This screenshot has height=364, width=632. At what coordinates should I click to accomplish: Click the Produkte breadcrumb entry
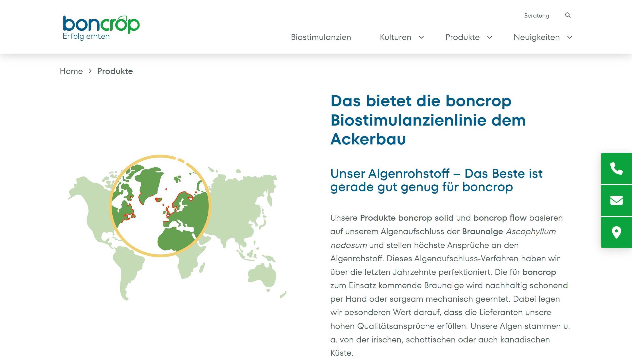pyautogui.click(x=115, y=71)
